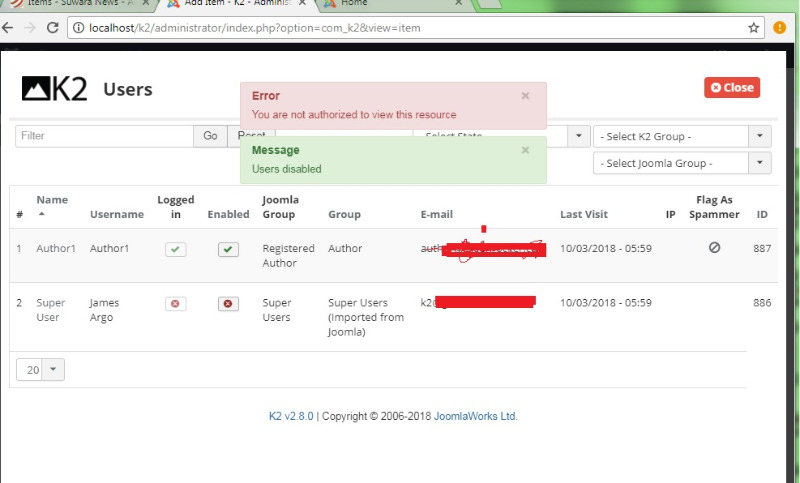800x483 pixels.
Task: Sort by Enabled column header
Action: tap(228, 214)
